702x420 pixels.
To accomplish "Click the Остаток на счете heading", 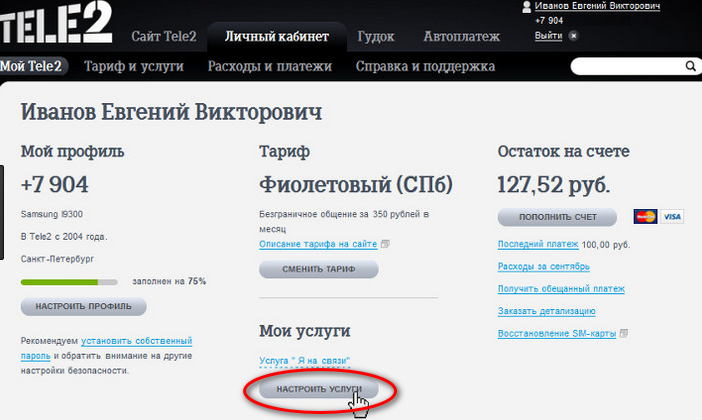I will [x=563, y=151].
